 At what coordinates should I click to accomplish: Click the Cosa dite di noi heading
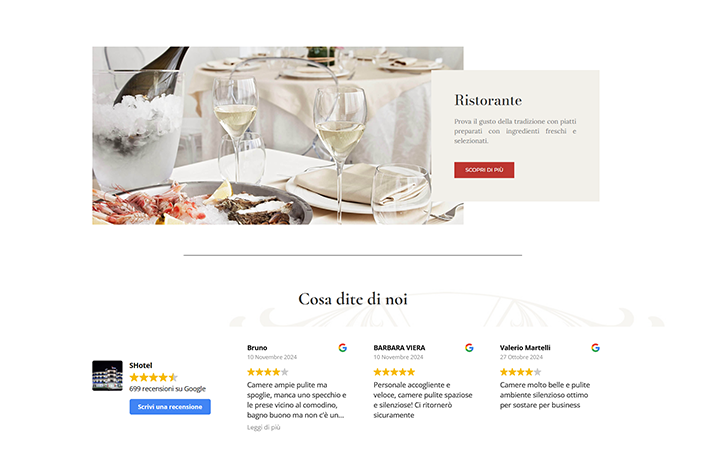(352, 299)
